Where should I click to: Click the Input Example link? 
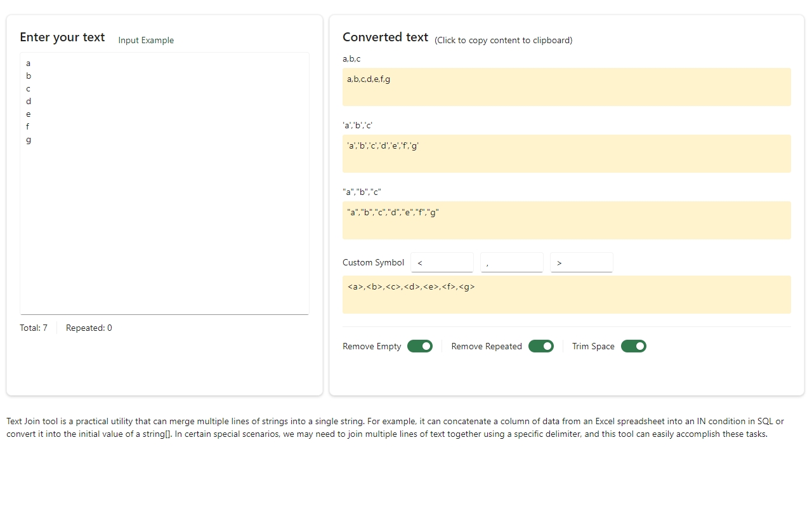coord(146,40)
